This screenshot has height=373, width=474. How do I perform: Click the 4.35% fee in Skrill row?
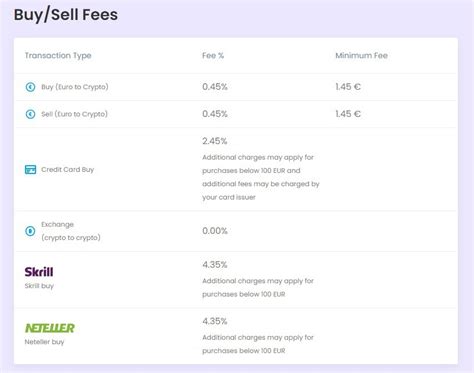215,265
